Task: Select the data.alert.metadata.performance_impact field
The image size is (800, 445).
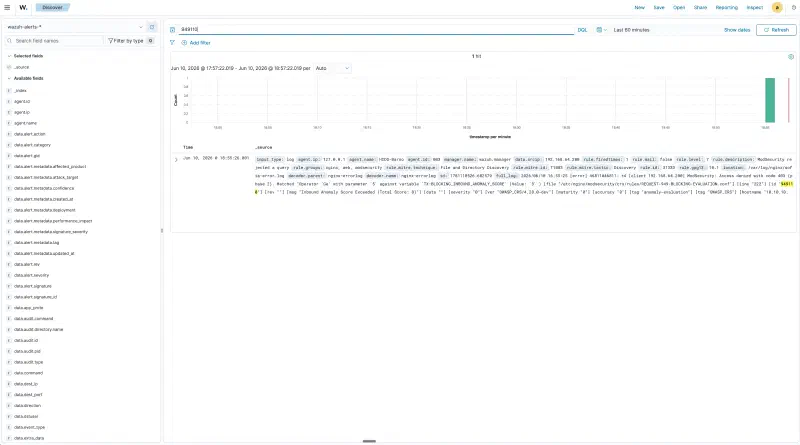Action: pos(53,221)
